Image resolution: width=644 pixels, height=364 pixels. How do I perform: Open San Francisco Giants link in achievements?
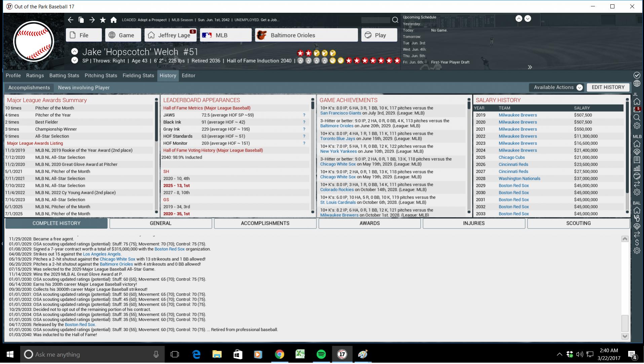click(340, 113)
